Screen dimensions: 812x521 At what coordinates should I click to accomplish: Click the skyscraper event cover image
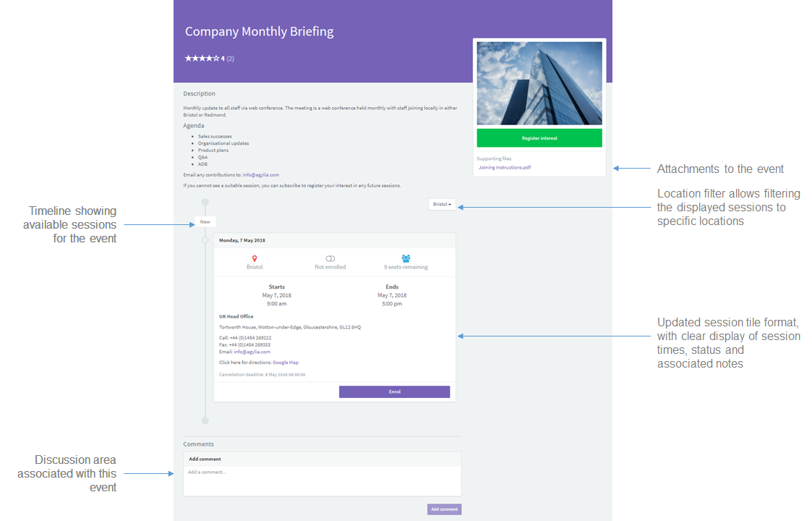point(539,82)
